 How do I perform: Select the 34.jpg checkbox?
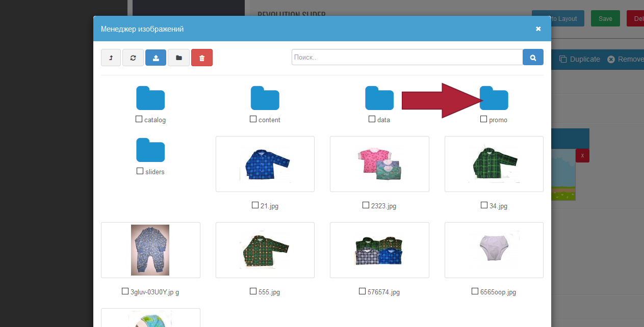(x=484, y=205)
